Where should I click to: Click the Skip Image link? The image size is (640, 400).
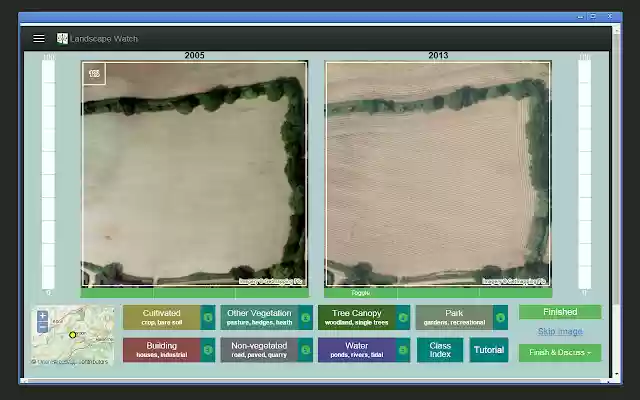(560, 331)
